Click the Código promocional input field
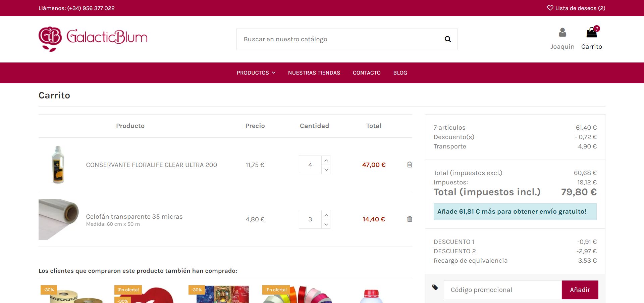The image size is (644, 303). pos(503,290)
